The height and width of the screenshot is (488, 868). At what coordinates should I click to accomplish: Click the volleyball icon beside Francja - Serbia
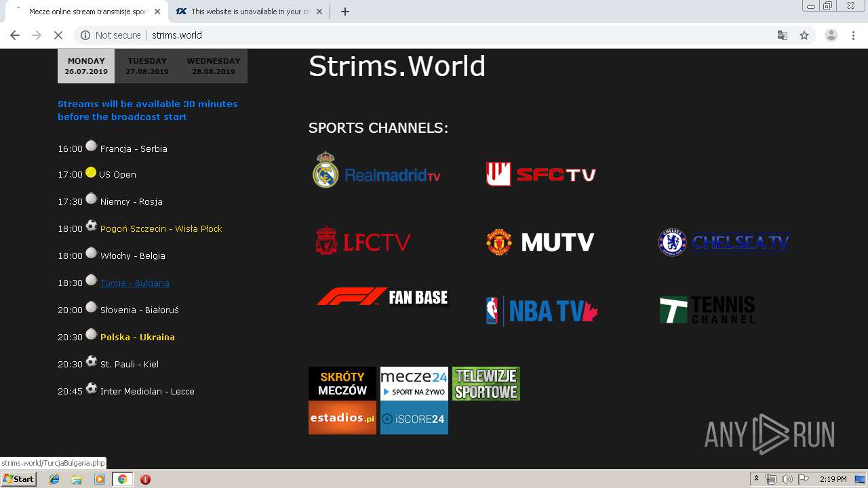pos(92,146)
